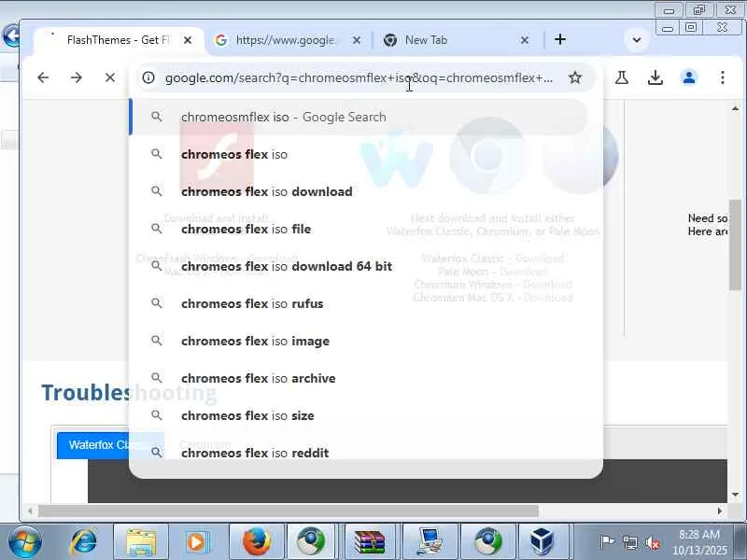
Task: Expand the tab search dropdown
Action: tap(637, 40)
